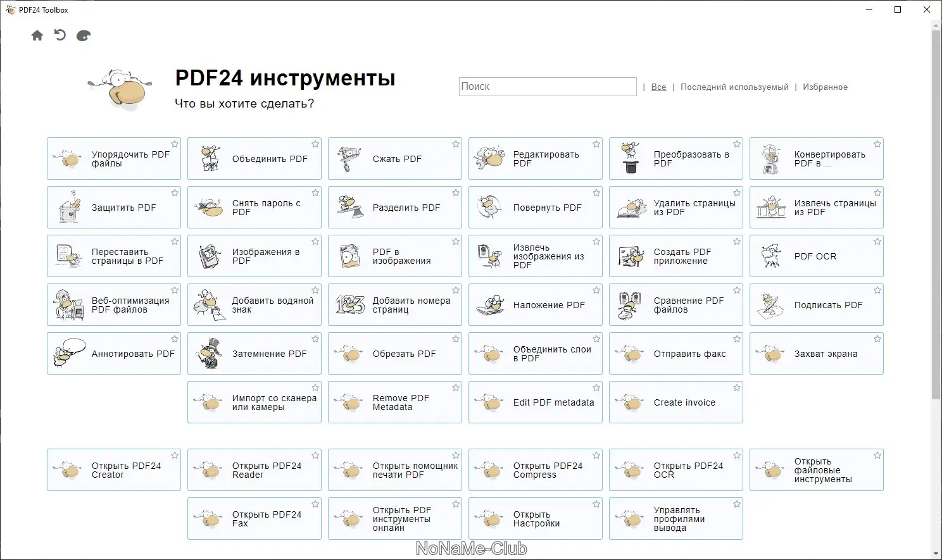Screen dimensions: 942x560
Task: Launch Открыть PDF24 Fax
Action: pyautogui.click(x=254, y=519)
